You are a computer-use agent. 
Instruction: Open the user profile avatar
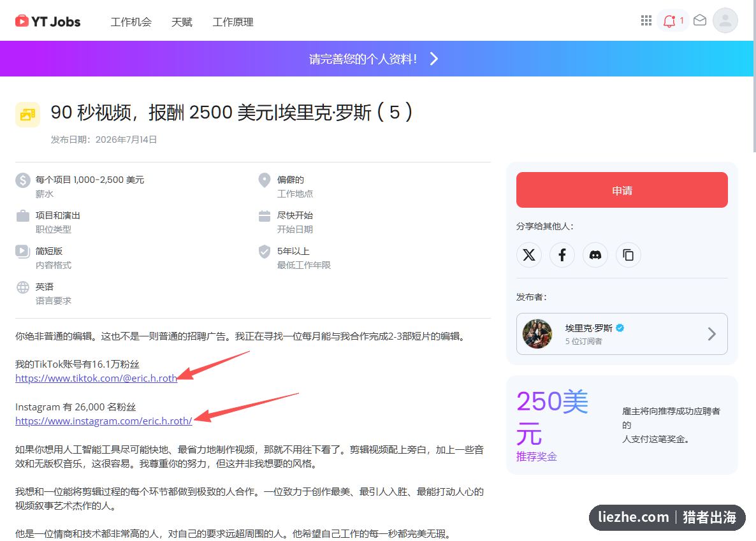(725, 20)
